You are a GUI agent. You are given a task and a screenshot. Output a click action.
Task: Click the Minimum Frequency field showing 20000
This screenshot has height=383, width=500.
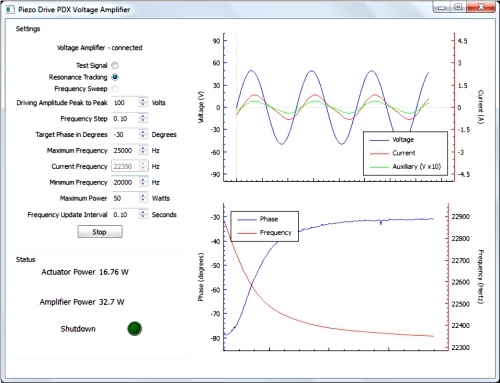(125, 182)
